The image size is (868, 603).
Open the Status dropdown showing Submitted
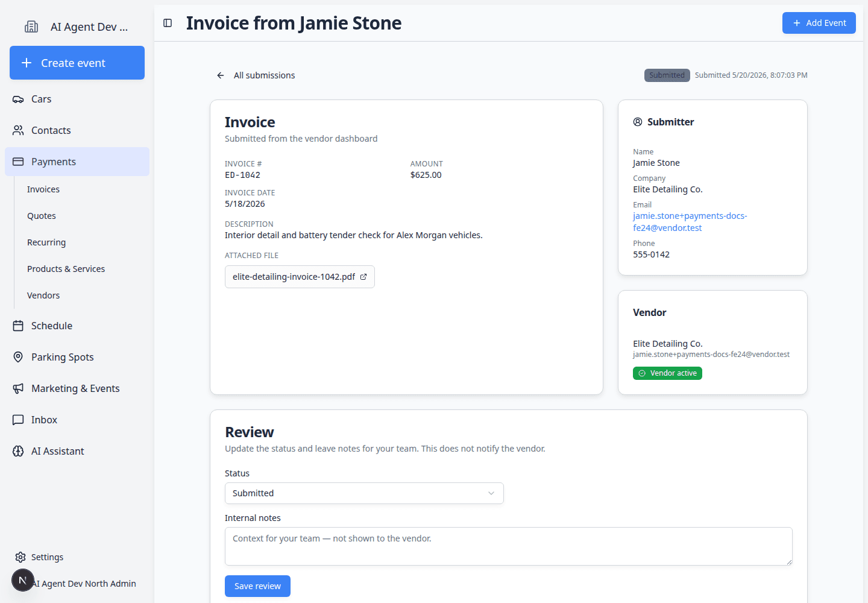point(364,493)
